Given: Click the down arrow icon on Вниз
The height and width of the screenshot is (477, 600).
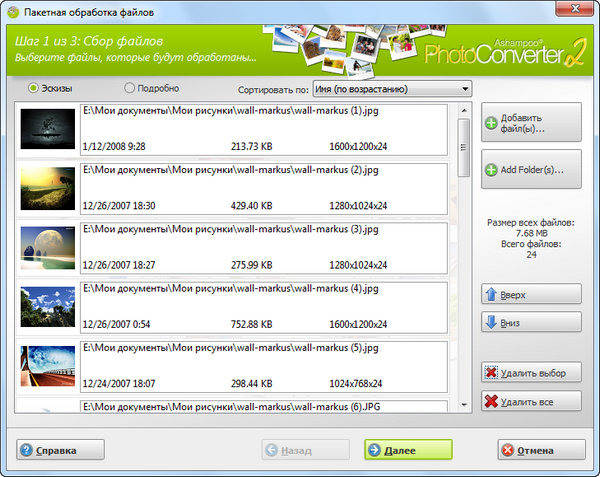Looking at the screenshot, I should point(492,322).
